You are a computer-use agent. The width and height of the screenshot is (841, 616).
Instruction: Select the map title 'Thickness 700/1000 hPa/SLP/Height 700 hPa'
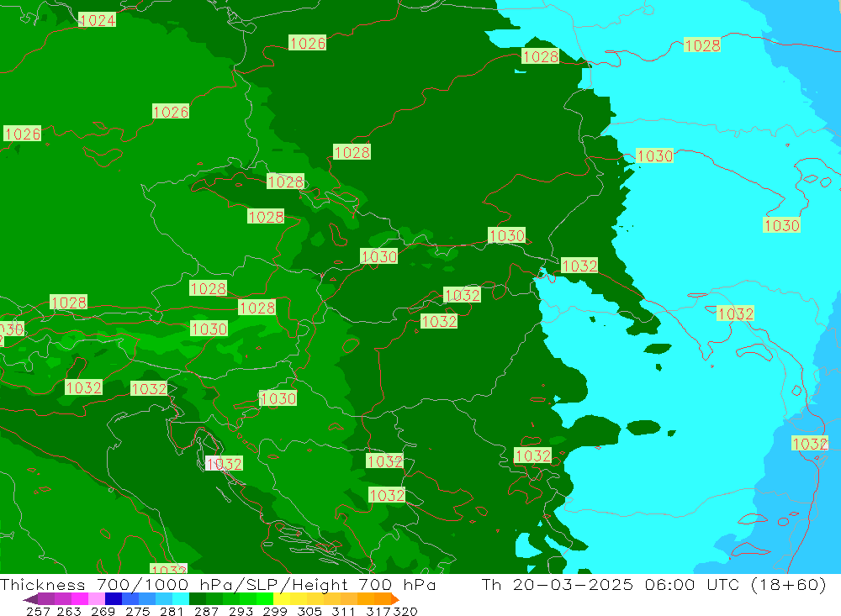(x=218, y=584)
